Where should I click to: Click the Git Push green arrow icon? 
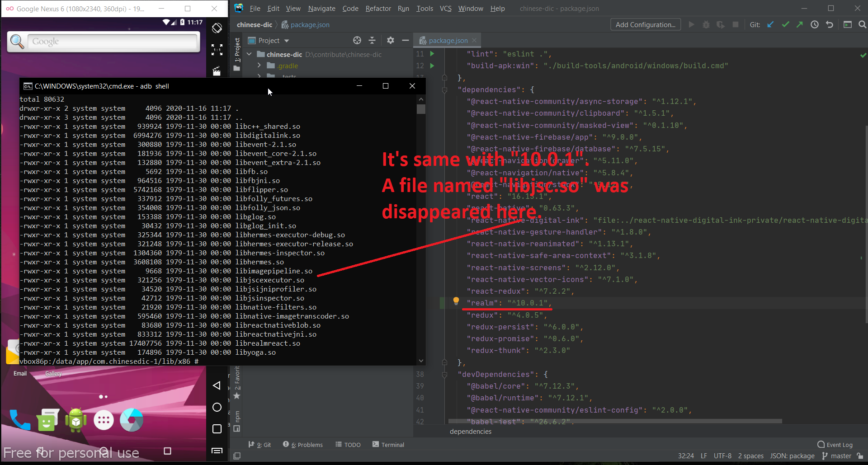[800, 25]
